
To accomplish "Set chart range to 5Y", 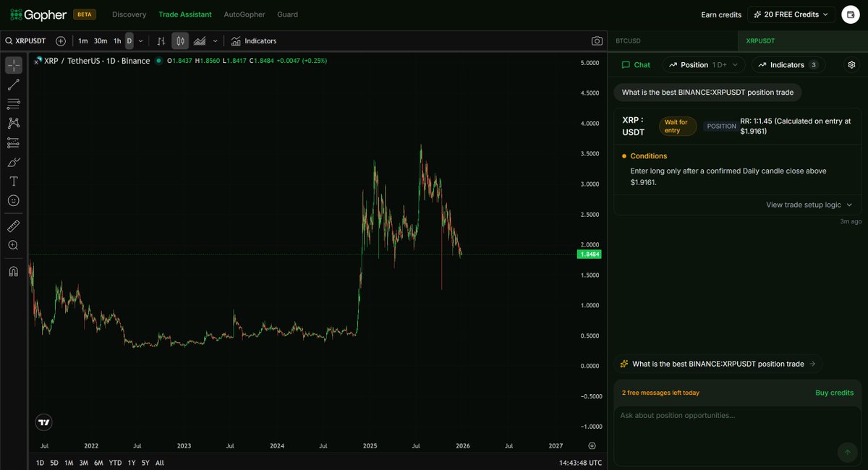I will [145, 463].
